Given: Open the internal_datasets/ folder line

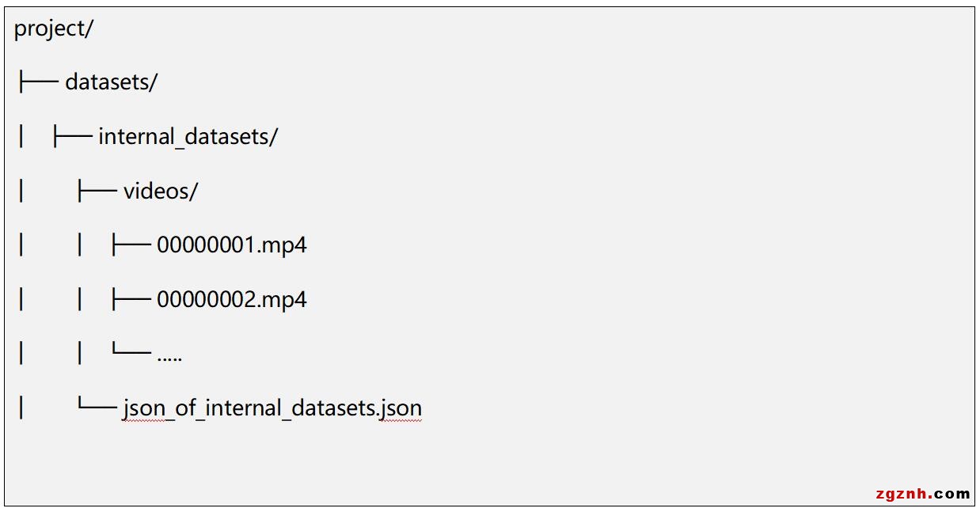Looking at the screenshot, I should (188, 137).
